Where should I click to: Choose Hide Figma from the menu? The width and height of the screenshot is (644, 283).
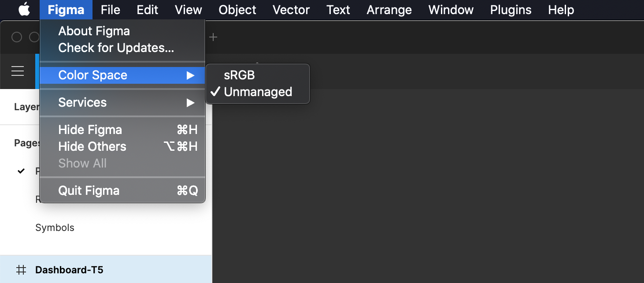click(90, 130)
